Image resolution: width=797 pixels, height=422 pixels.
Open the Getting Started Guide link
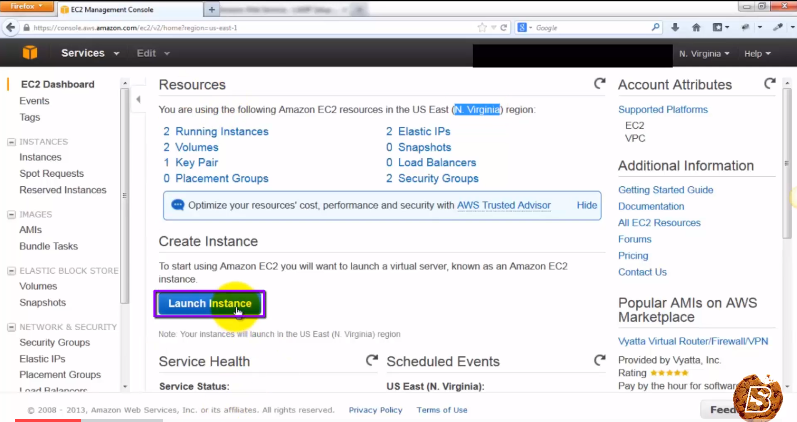point(665,190)
